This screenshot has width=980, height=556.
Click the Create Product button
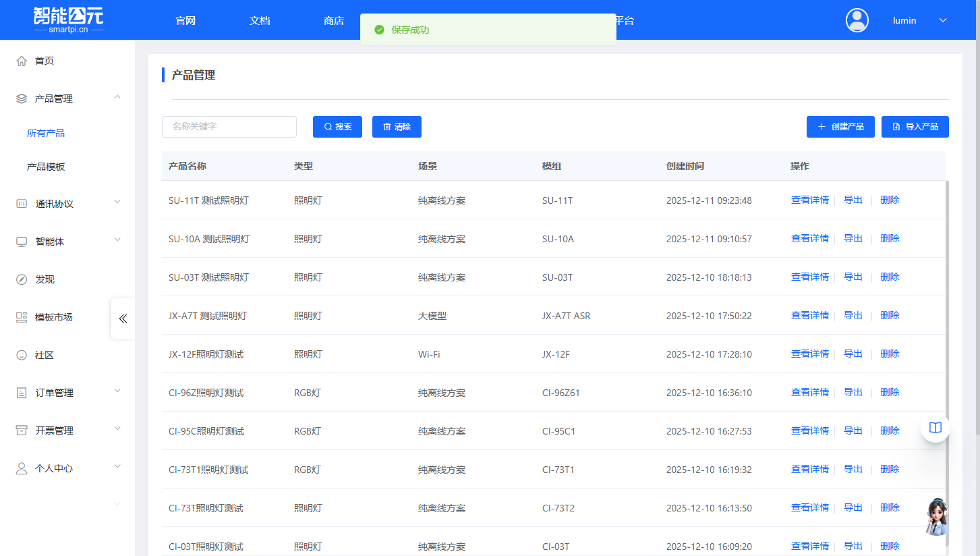pos(840,127)
